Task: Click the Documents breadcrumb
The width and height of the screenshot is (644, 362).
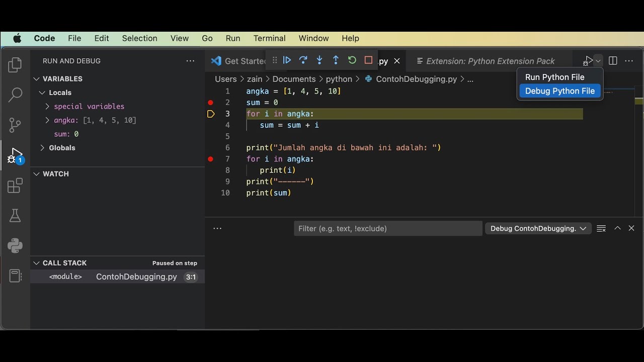Action: (294, 79)
